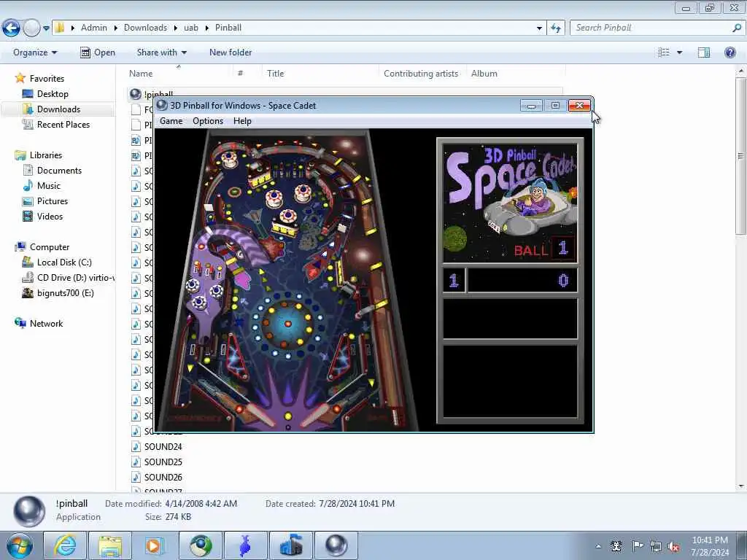Click the New folder button
The image size is (747, 560).
[231, 52]
